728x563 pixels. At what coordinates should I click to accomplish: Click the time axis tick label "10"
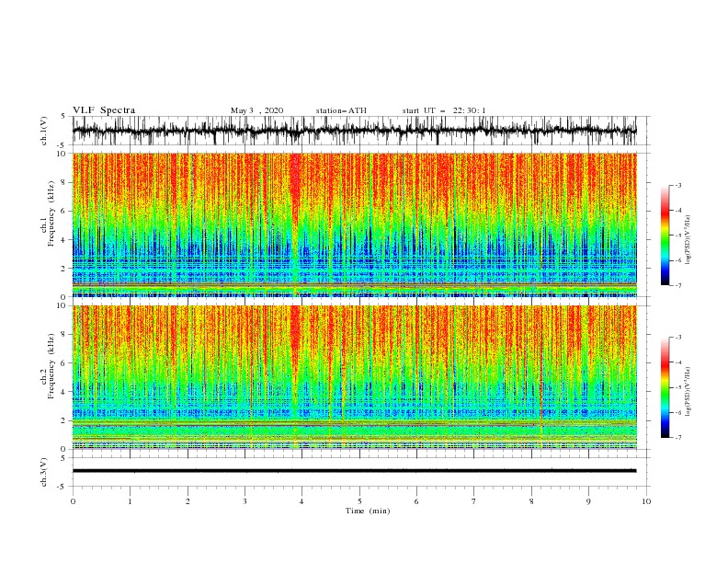(646, 501)
